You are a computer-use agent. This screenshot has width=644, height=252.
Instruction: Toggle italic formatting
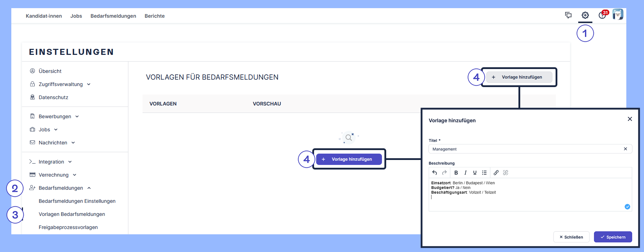click(465, 173)
